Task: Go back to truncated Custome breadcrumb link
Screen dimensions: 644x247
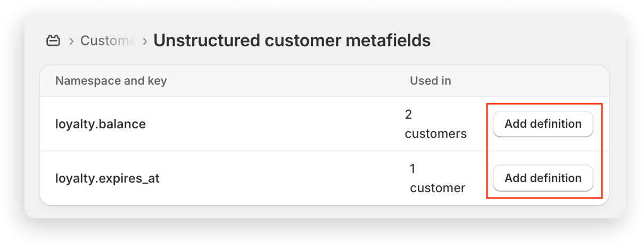Action: (x=108, y=40)
